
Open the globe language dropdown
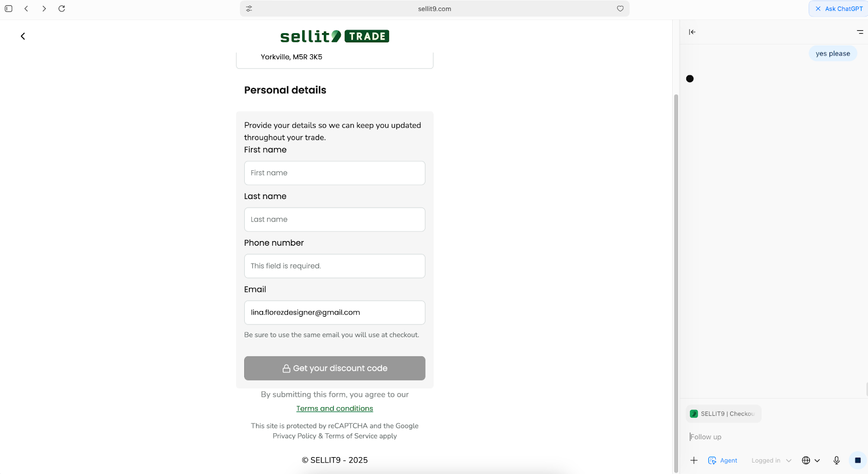[811, 460]
